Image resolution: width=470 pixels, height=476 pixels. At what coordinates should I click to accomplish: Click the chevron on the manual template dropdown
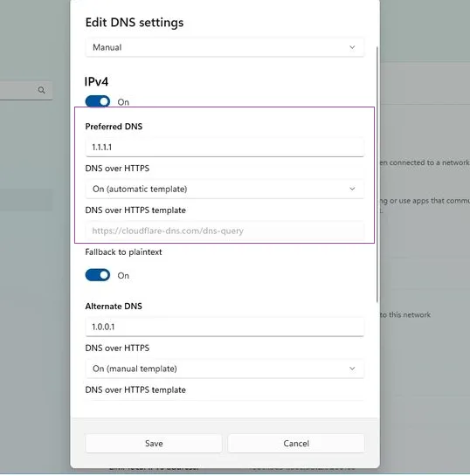pyautogui.click(x=352, y=369)
